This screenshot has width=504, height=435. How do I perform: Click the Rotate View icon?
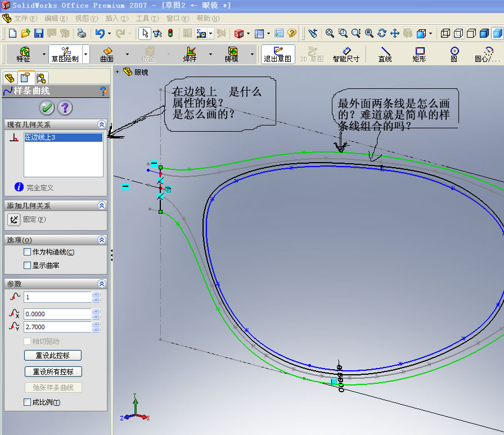(x=382, y=33)
